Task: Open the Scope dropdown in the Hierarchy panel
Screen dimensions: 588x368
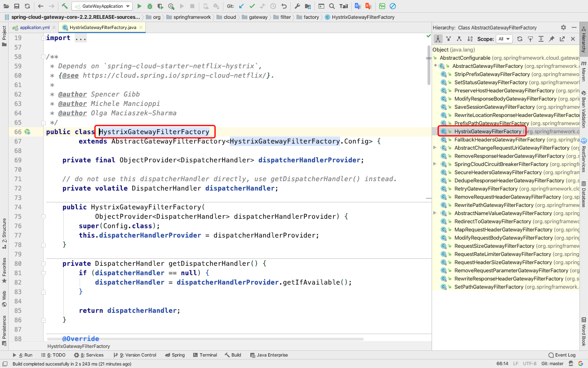Action: point(504,39)
